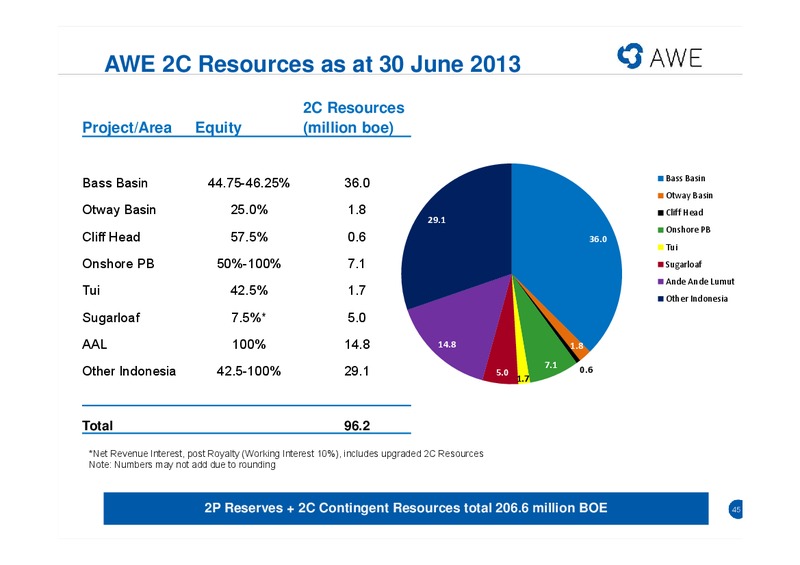This screenshot has height=565, width=800.
Task: Click the 5.0 value in the table
Action: (357, 317)
